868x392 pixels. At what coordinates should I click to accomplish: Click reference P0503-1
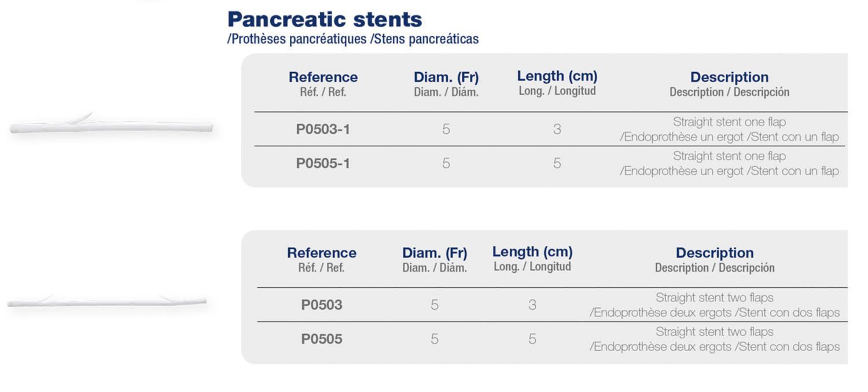click(323, 130)
